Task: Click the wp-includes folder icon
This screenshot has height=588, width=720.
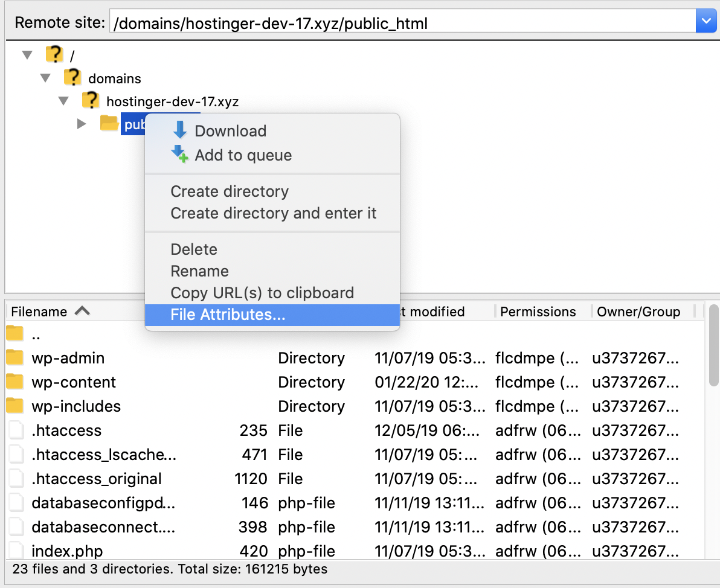Action: (x=15, y=406)
